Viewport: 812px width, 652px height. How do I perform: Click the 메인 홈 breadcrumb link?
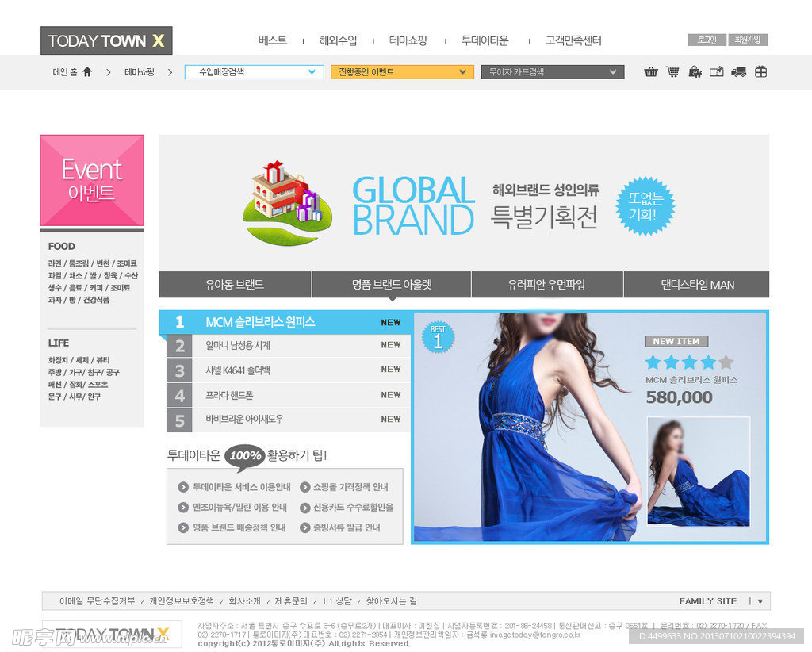[65, 72]
